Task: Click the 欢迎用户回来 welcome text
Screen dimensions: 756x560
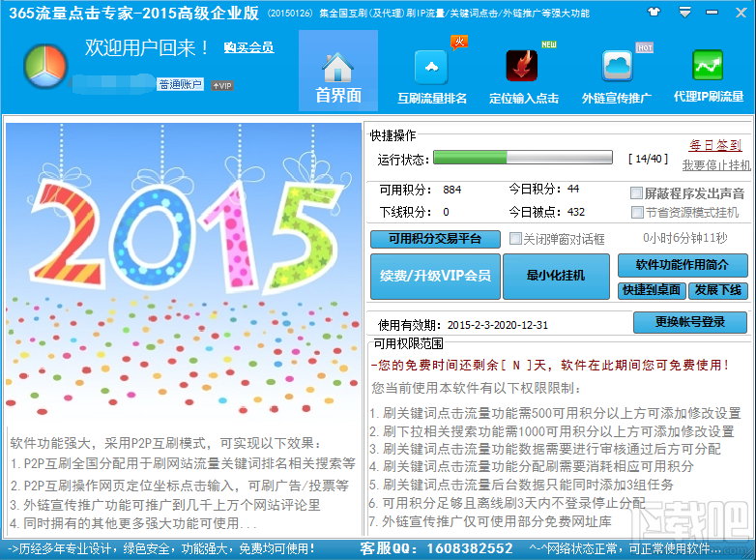Action: tap(147, 47)
